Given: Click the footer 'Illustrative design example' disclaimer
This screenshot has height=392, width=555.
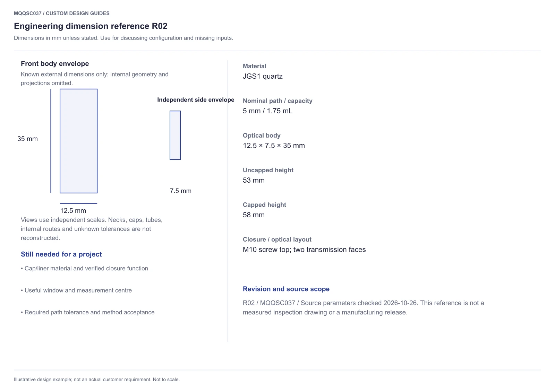Looking at the screenshot, I should tap(97, 380).
